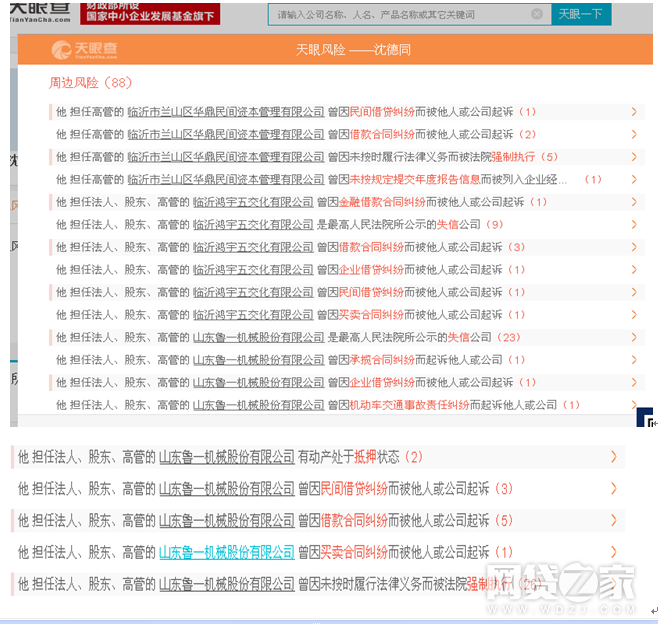Expand 临沂鸿宇五交化 借款合同纠纷 (3) row chevron

pos(634,247)
